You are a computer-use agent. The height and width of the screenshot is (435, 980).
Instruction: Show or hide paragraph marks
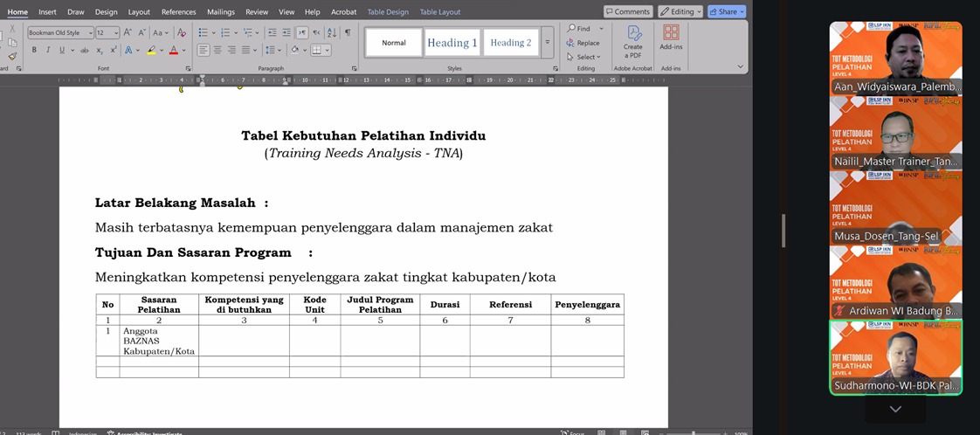(348, 32)
